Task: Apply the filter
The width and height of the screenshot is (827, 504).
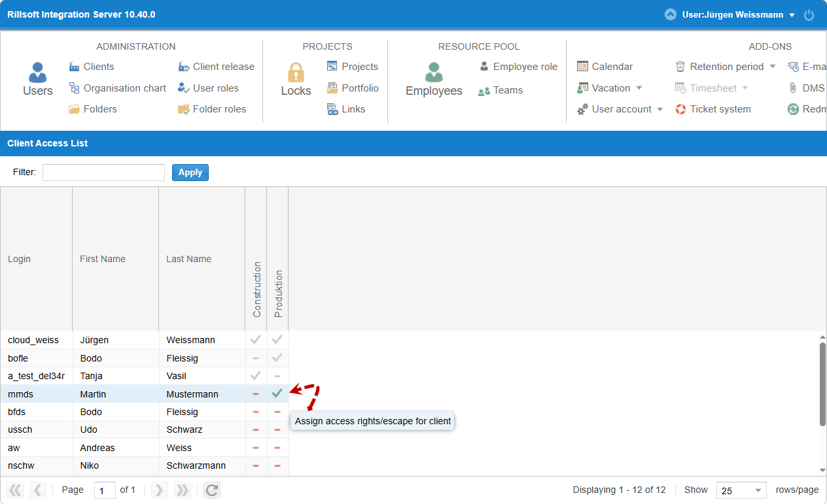Action: coord(190,173)
